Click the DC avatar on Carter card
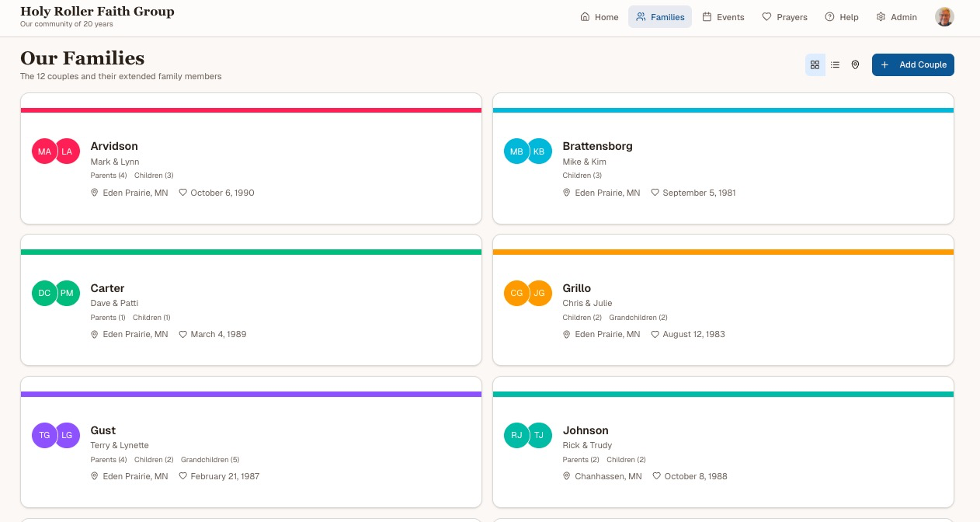This screenshot has width=980, height=522. [44, 293]
